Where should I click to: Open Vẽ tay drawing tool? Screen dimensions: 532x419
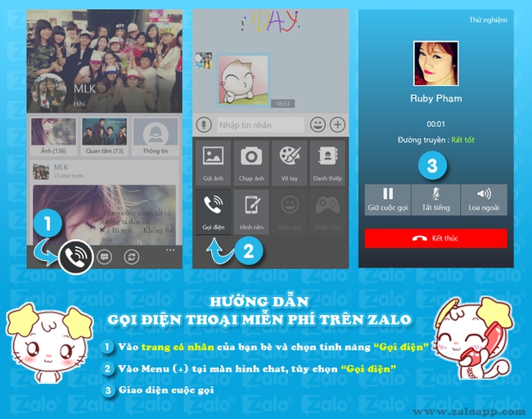(290, 163)
